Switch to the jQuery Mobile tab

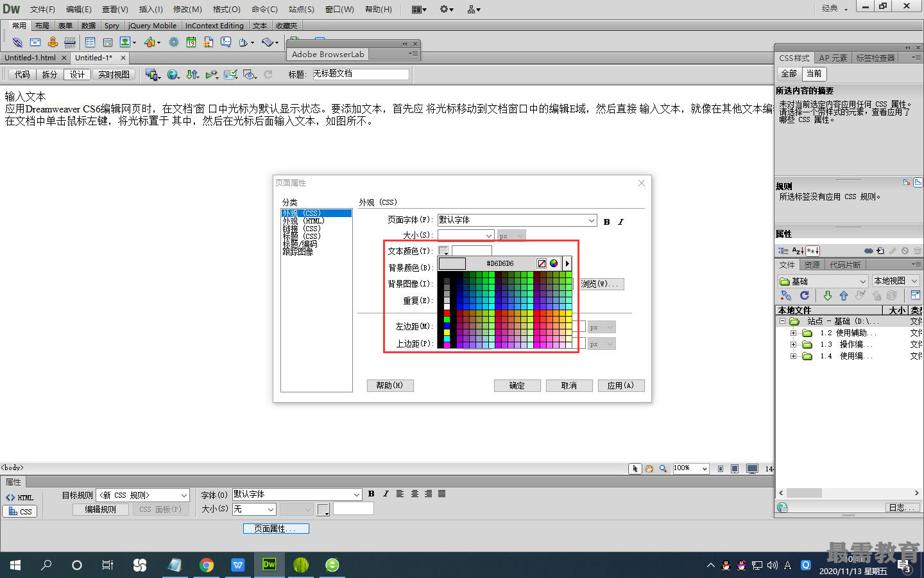(x=152, y=26)
